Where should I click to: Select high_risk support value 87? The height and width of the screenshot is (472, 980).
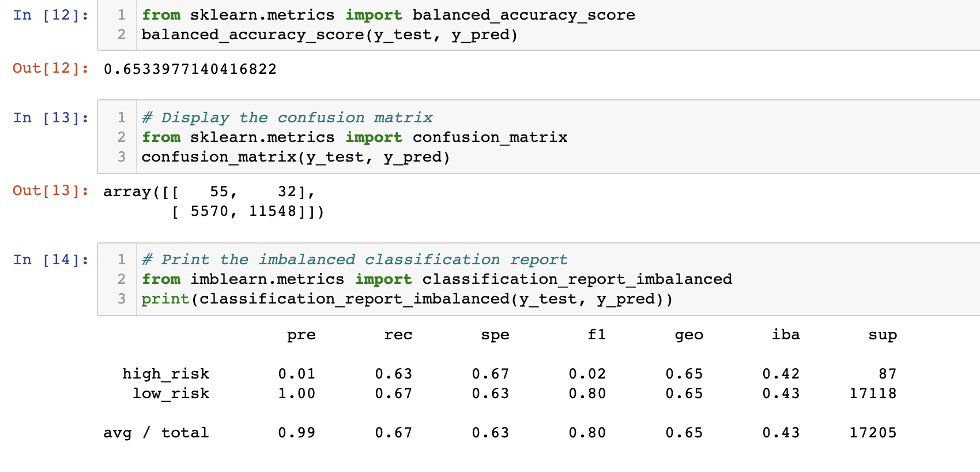tap(888, 374)
